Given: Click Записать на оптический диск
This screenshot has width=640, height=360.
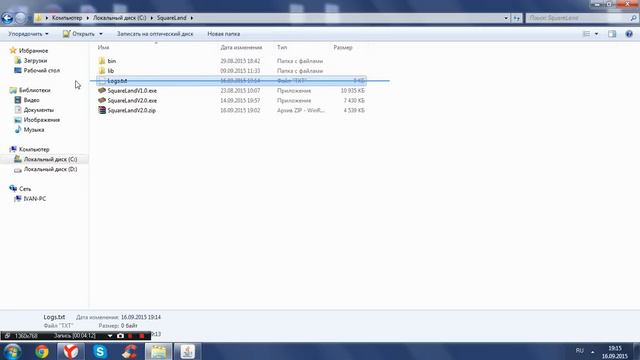Looking at the screenshot, I should [155, 34].
